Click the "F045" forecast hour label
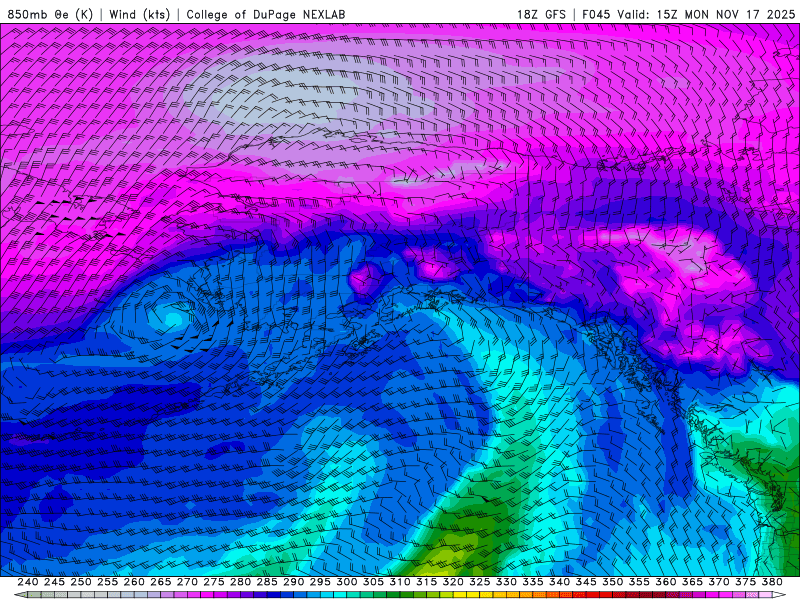 pyautogui.click(x=596, y=14)
